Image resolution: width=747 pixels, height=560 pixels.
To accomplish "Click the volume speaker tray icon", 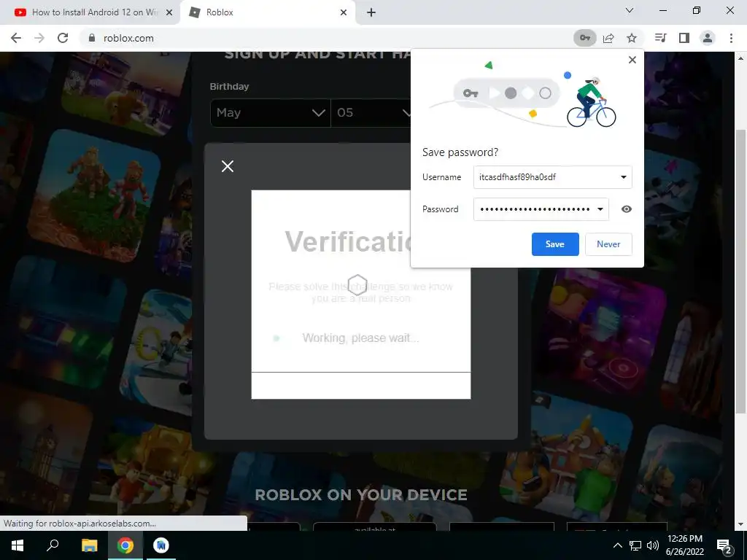I will click(652, 545).
